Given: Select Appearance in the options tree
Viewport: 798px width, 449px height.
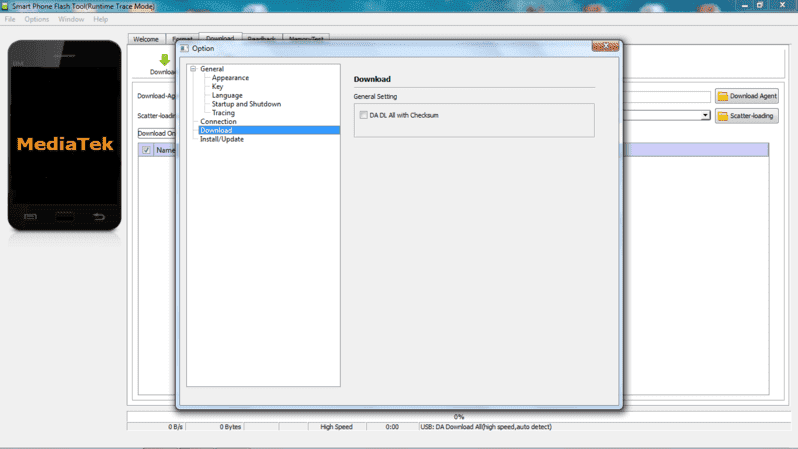Looking at the screenshot, I should (x=230, y=77).
